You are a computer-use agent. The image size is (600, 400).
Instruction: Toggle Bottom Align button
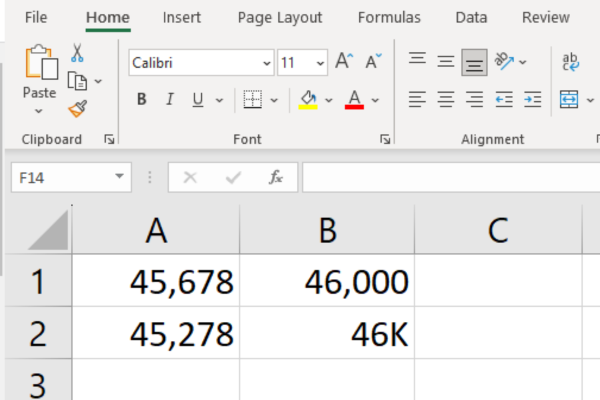[x=474, y=62]
